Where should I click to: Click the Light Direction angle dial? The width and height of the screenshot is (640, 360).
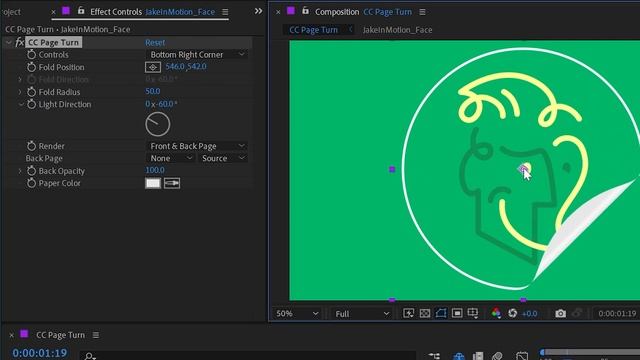[158, 124]
